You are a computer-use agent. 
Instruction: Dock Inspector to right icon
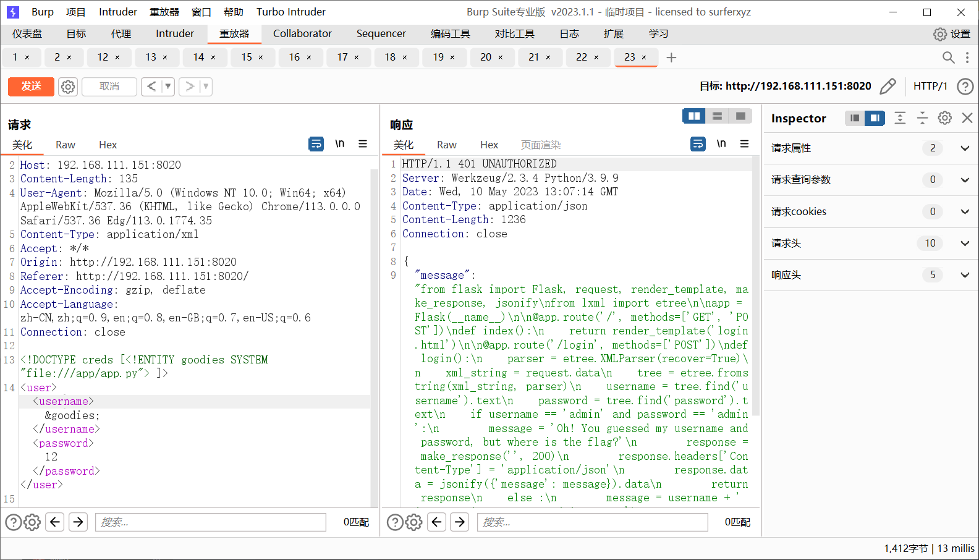pos(875,118)
